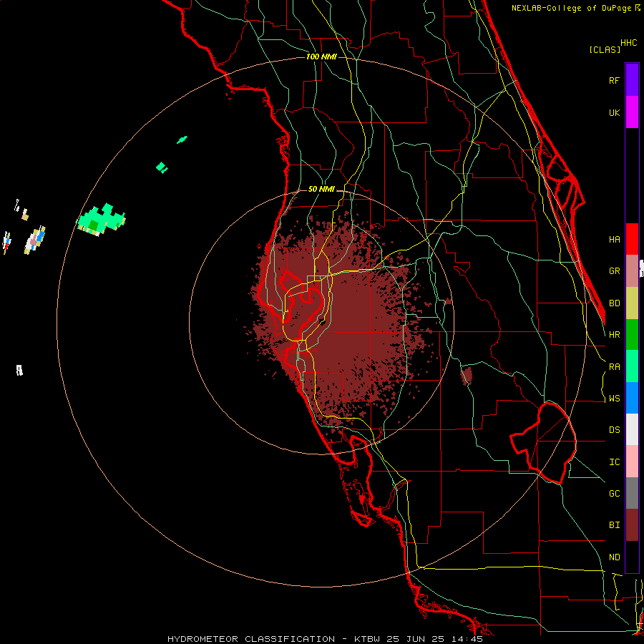Click the BD legend label
The width and height of the screenshot is (644, 644).
(614, 303)
